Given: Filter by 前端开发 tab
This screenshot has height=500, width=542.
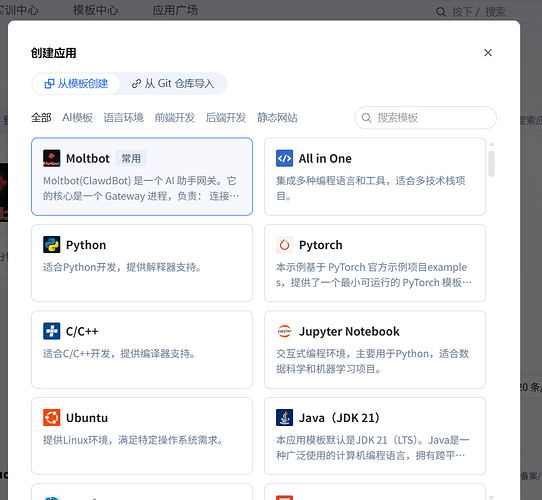Looking at the screenshot, I should pos(175,118).
